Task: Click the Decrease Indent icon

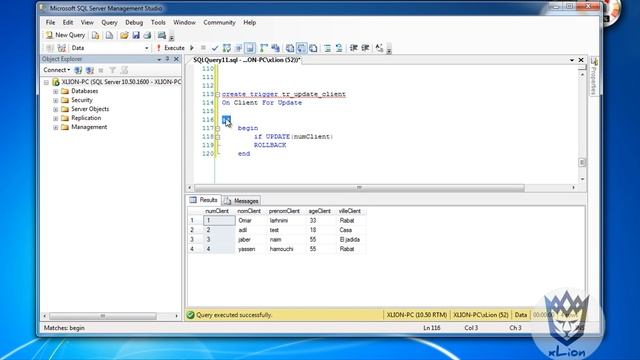Action: [x=353, y=48]
